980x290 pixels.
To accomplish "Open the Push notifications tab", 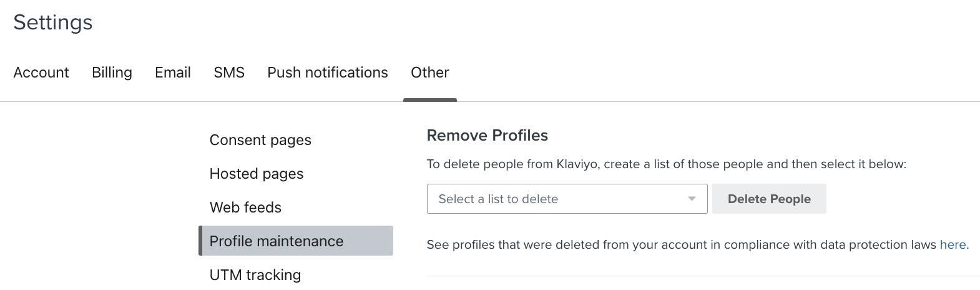I will 328,72.
